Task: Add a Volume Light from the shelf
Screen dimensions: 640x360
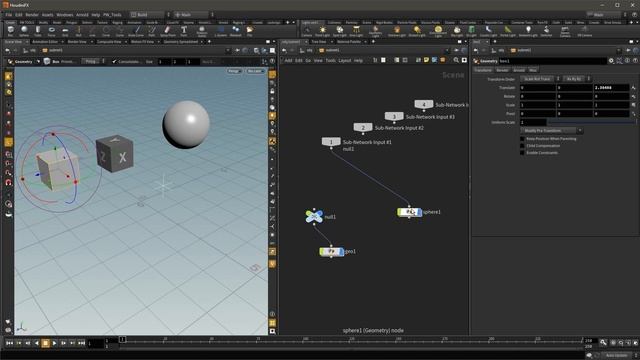Action: tap(397, 31)
